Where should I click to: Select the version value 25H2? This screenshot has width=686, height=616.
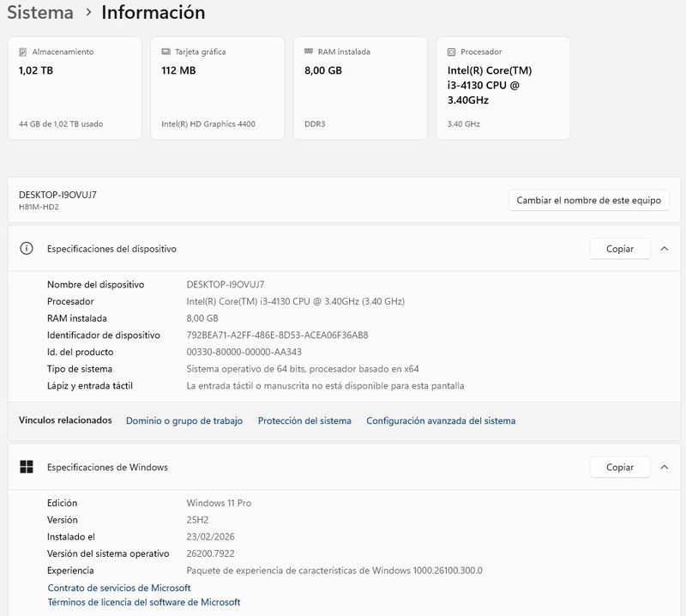pos(197,520)
